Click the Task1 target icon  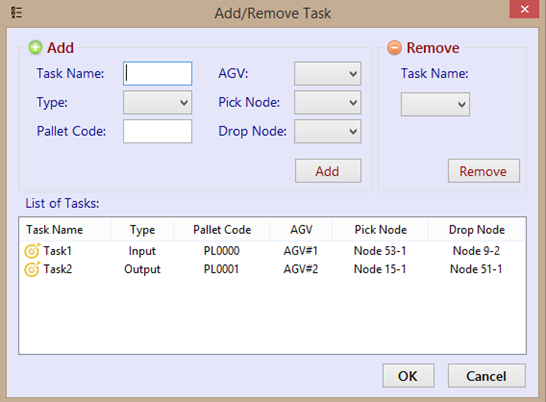tap(32, 250)
